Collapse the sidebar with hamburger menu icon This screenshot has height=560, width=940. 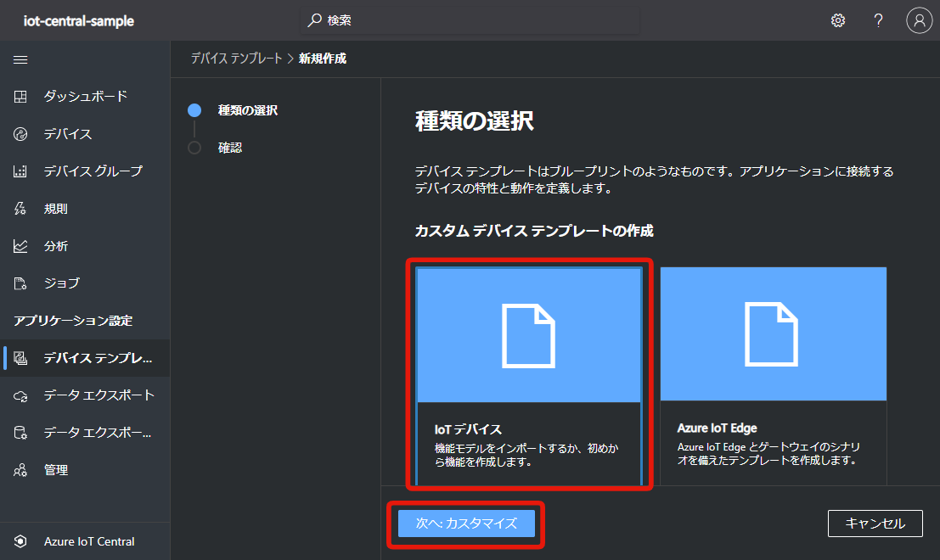coord(20,59)
